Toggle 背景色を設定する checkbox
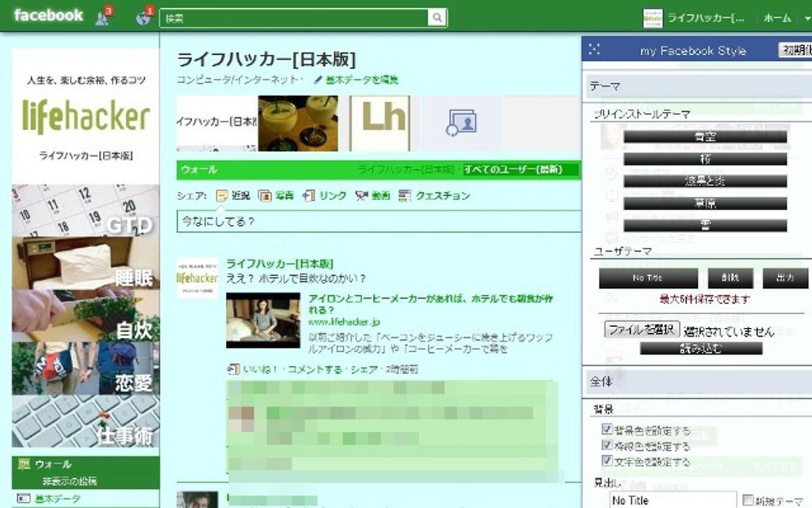The height and width of the screenshot is (508, 812). pyautogui.click(x=607, y=430)
